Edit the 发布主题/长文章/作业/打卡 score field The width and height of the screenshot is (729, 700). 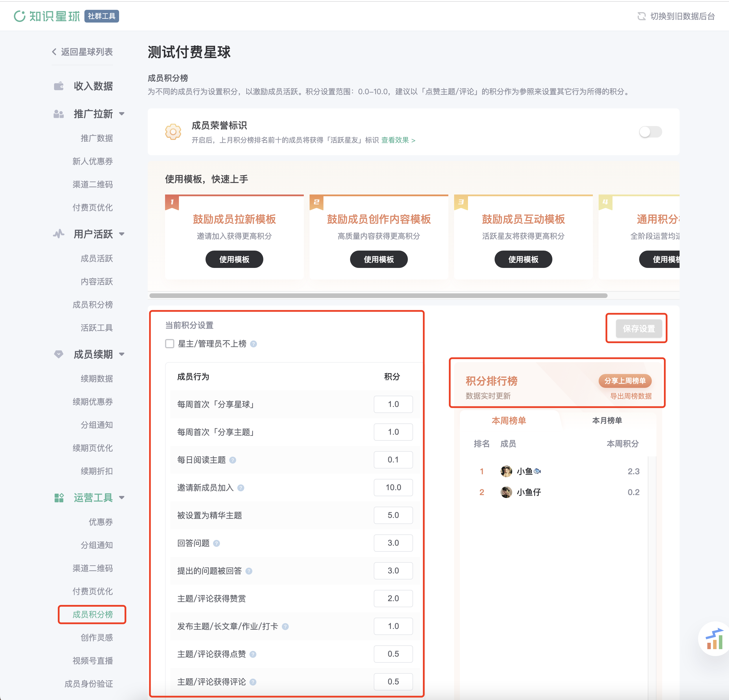393,626
